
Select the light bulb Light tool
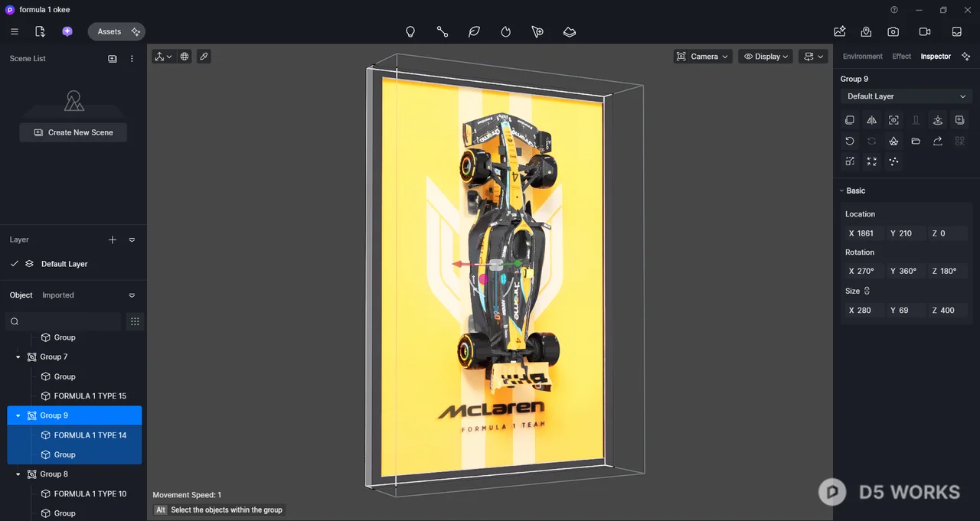click(410, 31)
